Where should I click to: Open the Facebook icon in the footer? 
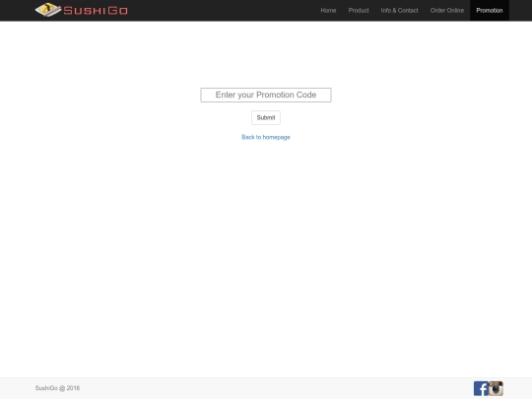click(481, 388)
